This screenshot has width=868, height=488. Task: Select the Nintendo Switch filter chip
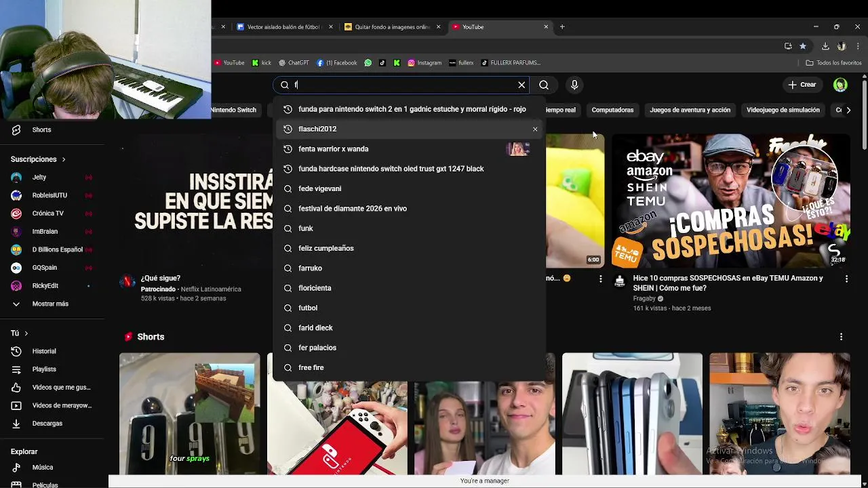(x=234, y=110)
